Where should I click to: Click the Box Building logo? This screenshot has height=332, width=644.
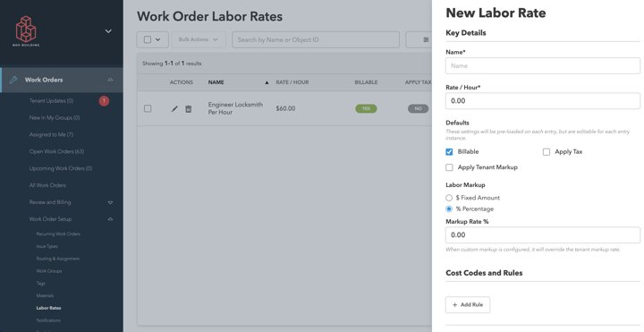click(x=26, y=31)
